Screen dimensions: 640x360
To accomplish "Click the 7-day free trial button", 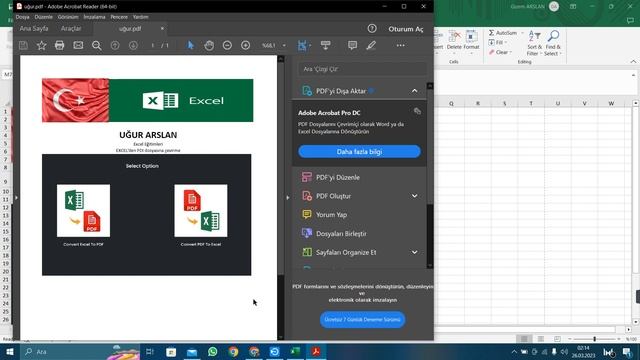I will pyautogui.click(x=362, y=320).
